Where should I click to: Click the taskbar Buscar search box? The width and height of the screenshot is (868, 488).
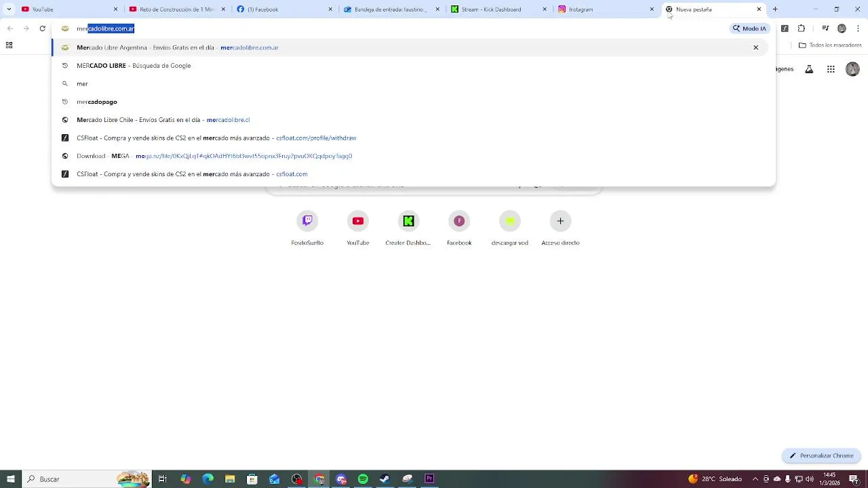point(87,479)
